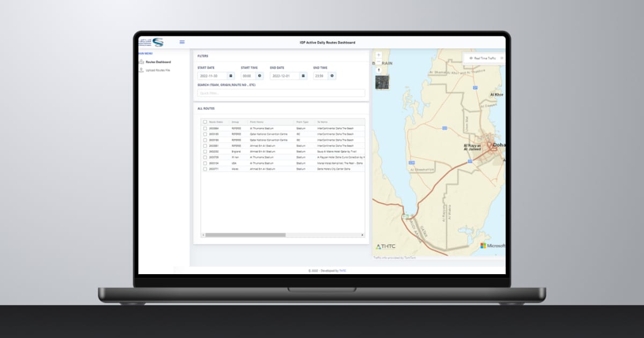
Task: Open the Start Date calendar picker
Action: pyautogui.click(x=232, y=75)
